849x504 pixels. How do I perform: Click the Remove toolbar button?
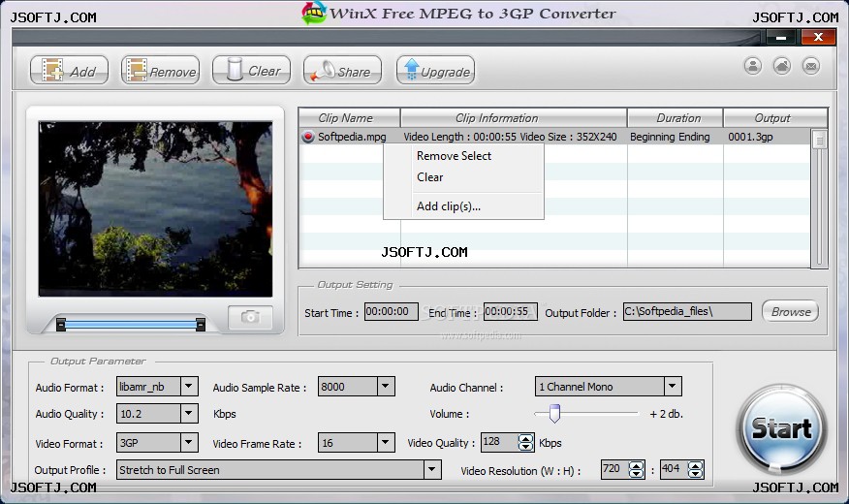point(160,71)
